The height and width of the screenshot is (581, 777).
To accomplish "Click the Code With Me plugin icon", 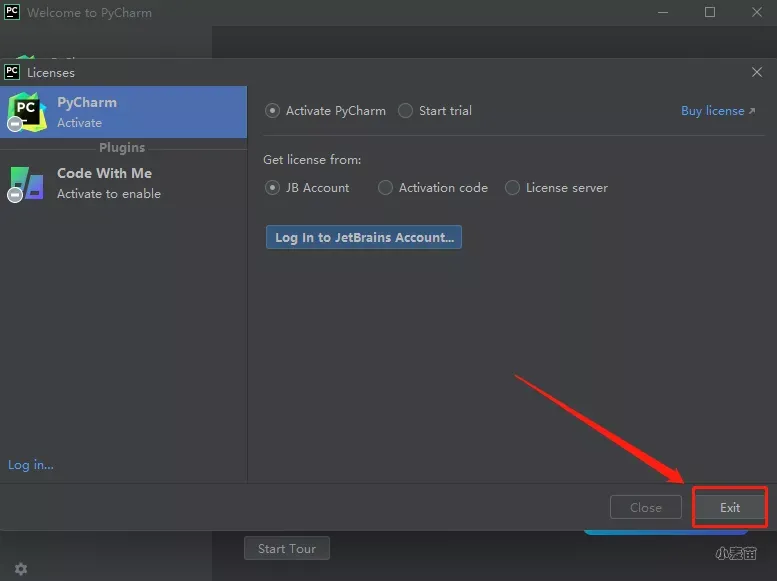I will (x=27, y=183).
